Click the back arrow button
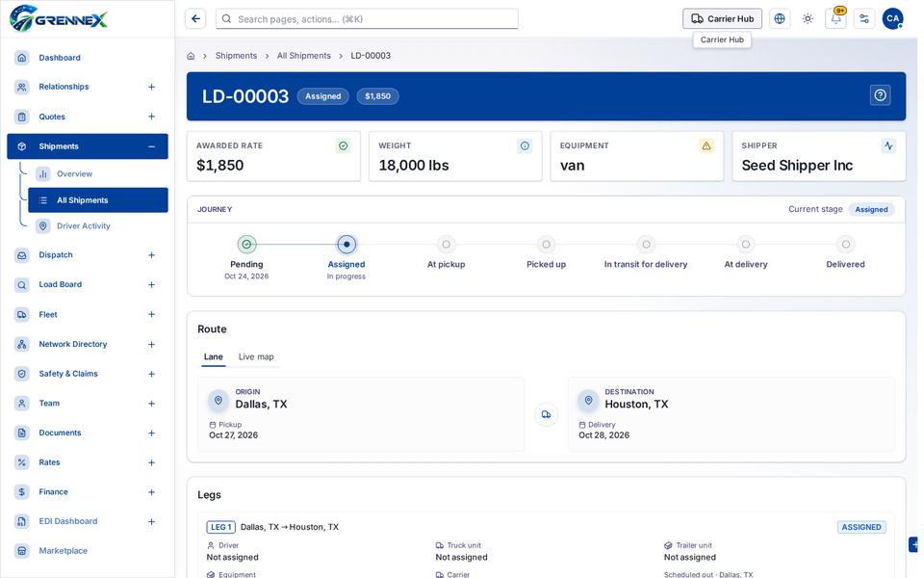The image size is (924, 578). [195, 19]
